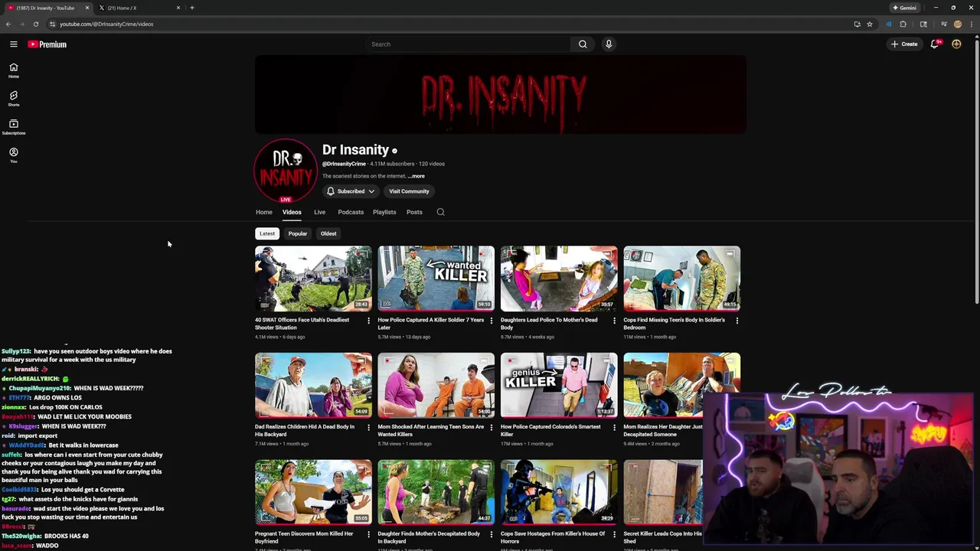Image resolution: width=980 pixels, height=551 pixels.
Task: Open the channel Home tab
Action: point(264,212)
